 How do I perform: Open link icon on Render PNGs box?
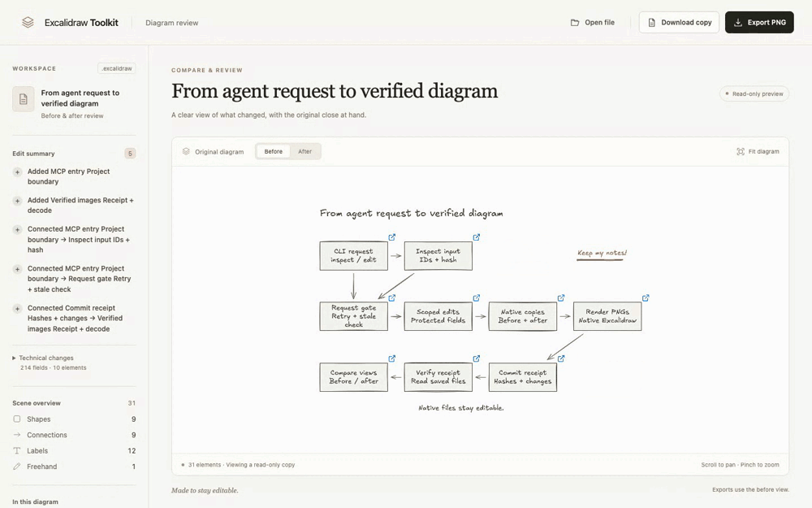point(646,298)
